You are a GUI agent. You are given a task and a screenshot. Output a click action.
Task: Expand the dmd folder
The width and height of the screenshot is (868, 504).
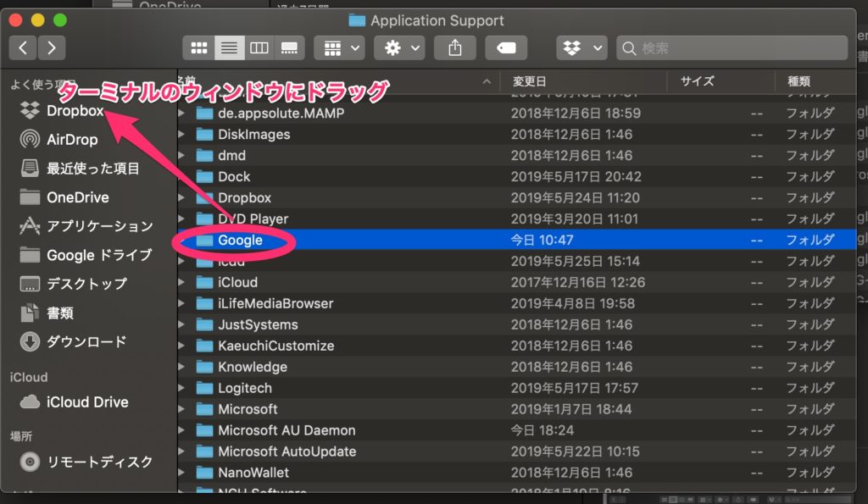tap(181, 156)
